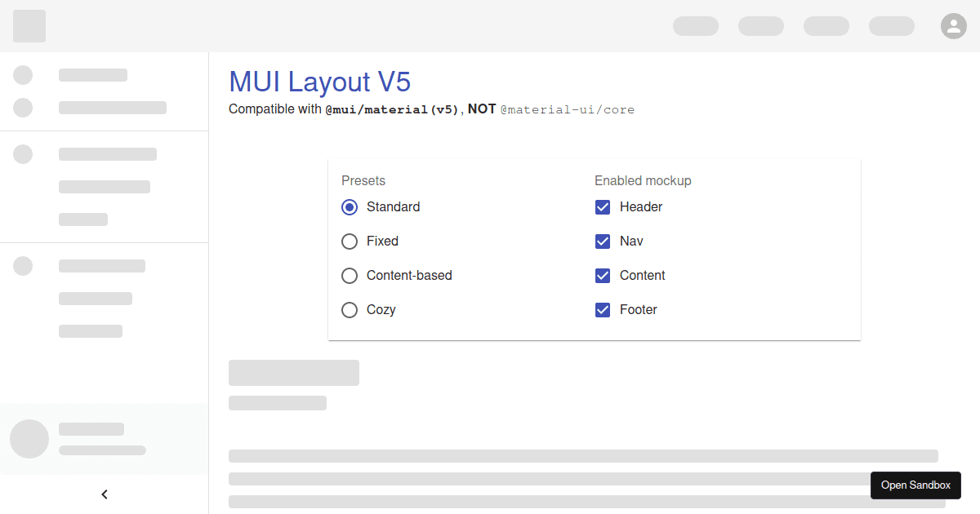Toggle the Footer mockup checkbox
980x514 pixels.
603,309
